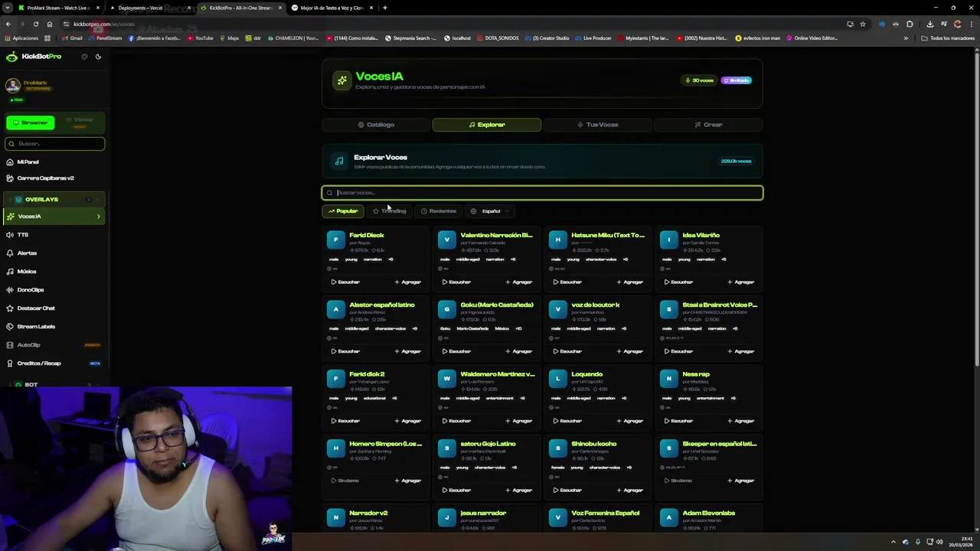The width and height of the screenshot is (980, 551).
Task: Add Steal a Brainrot voice
Action: 741,352
